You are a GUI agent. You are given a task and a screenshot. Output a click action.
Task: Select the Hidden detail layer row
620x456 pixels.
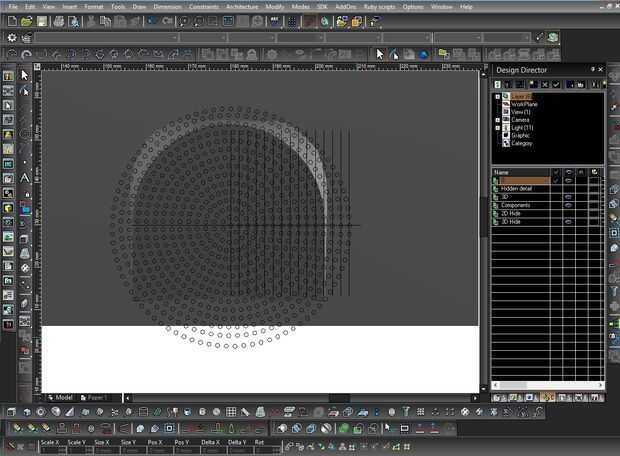coord(517,188)
